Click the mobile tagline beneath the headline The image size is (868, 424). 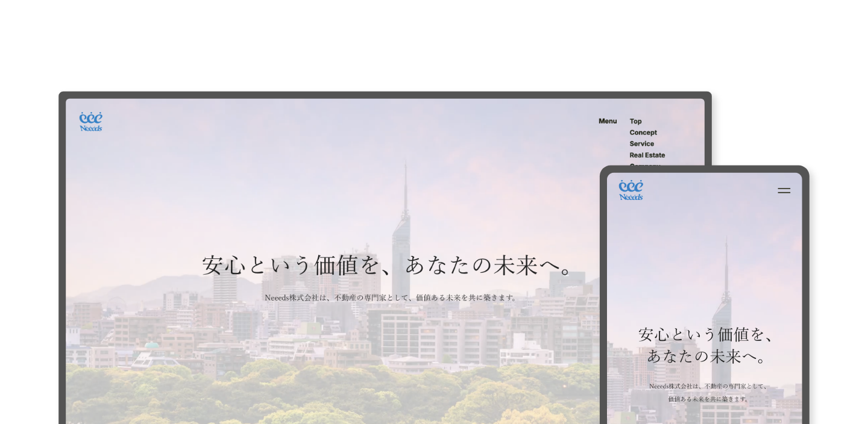705,390
